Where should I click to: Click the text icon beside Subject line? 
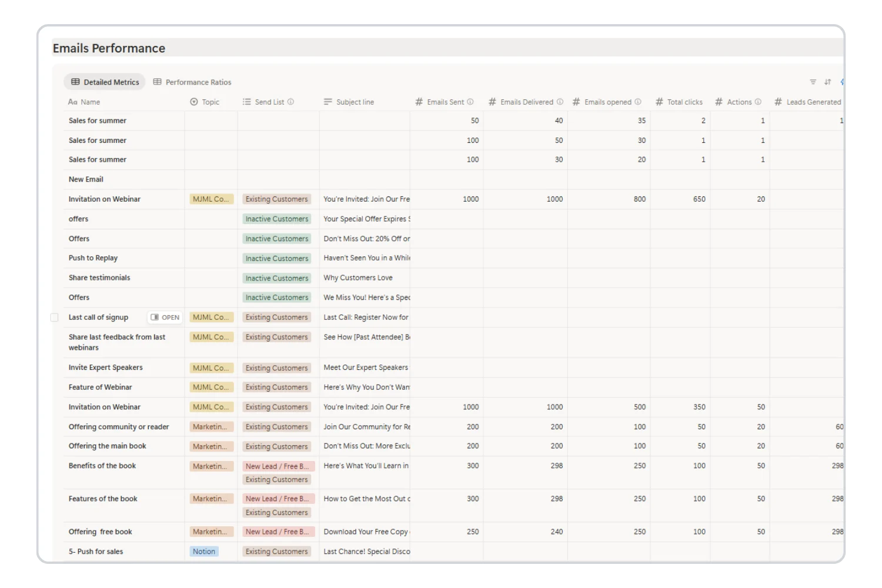tap(328, 101)
